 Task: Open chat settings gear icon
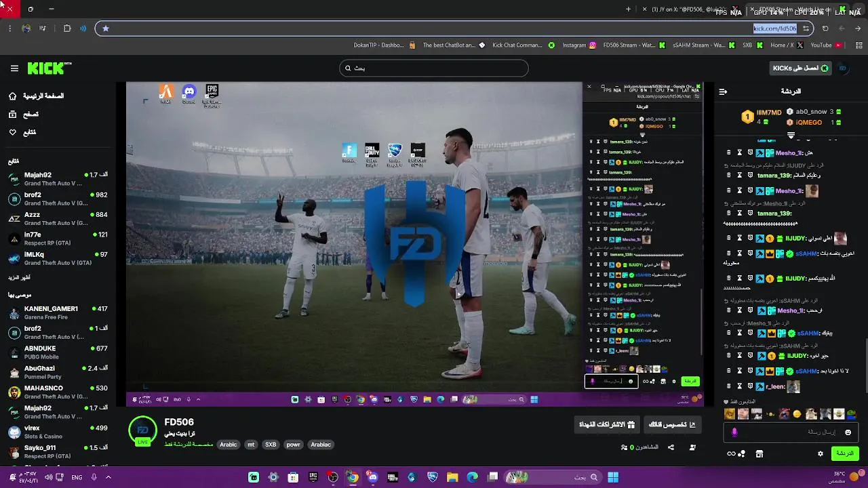[x=821, y=453]
